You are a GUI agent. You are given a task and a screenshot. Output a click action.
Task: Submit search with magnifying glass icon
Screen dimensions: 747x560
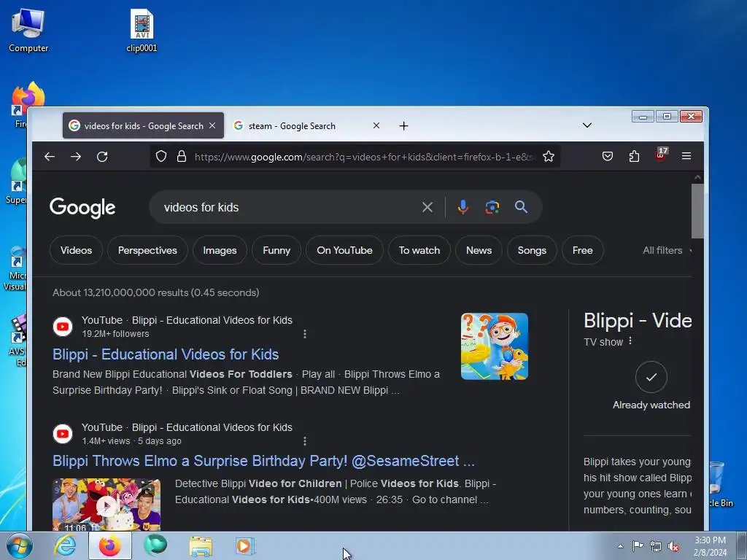coord(521,206)
